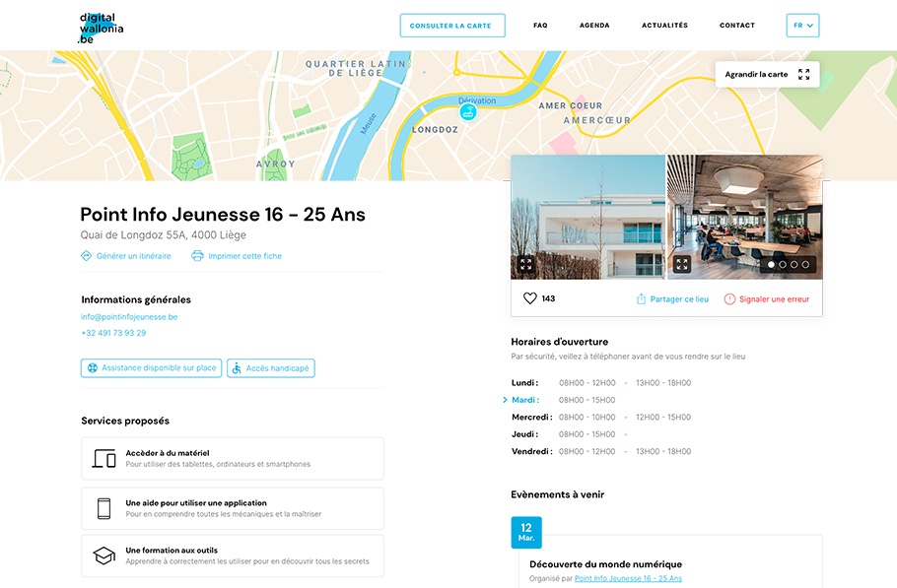Click the graduation cap icon
897x588 pixels.
click(104, 555)
